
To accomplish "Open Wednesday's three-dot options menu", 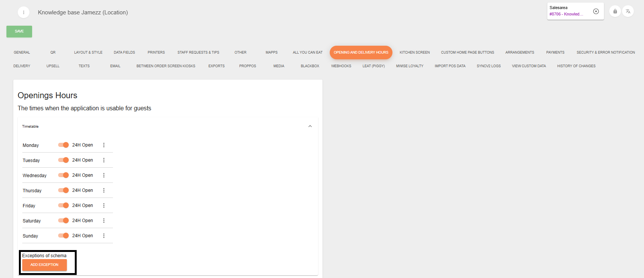I will pyautogui.click(x=104, y=175).
